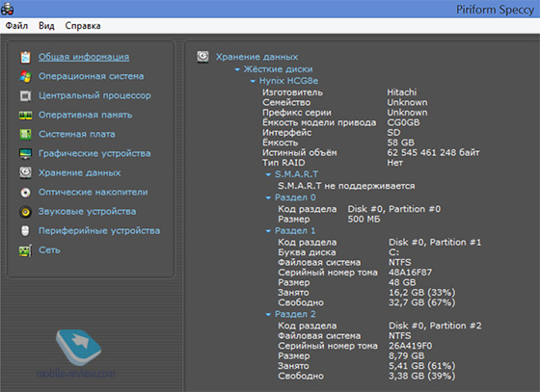This screenshot has width=540, height=392.
Task: Open the Операционная система section
Action: [91, 76]
